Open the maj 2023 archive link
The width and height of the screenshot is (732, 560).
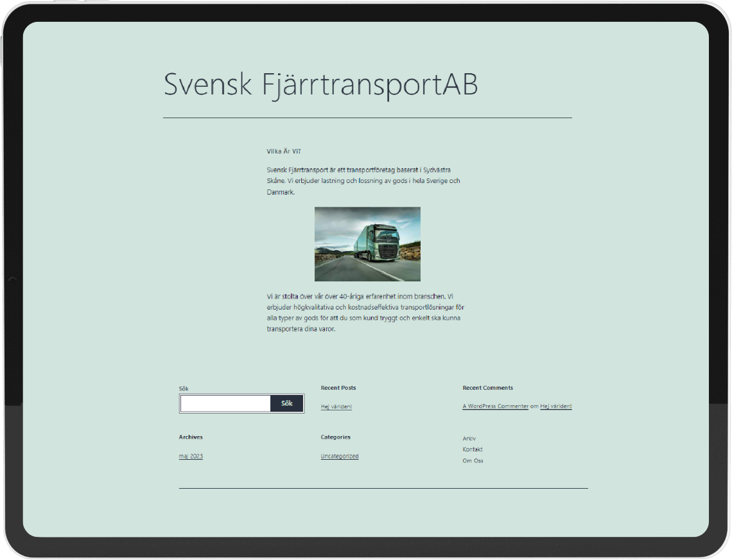point(191,457)
